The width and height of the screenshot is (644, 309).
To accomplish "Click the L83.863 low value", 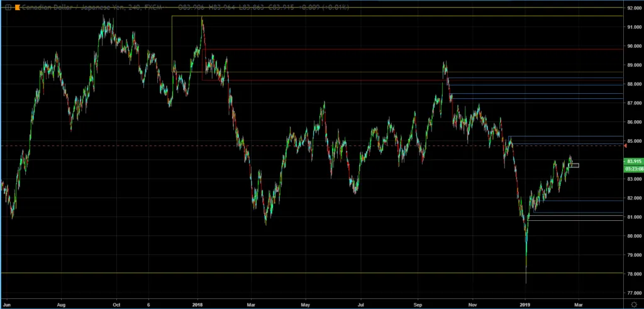I will (251, 8).
